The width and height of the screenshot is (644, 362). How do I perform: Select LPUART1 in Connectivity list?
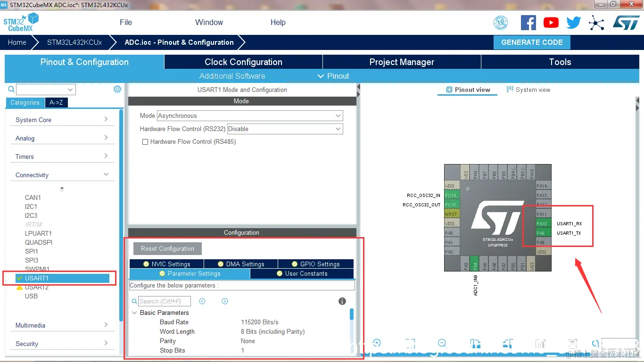click(38, 233)
